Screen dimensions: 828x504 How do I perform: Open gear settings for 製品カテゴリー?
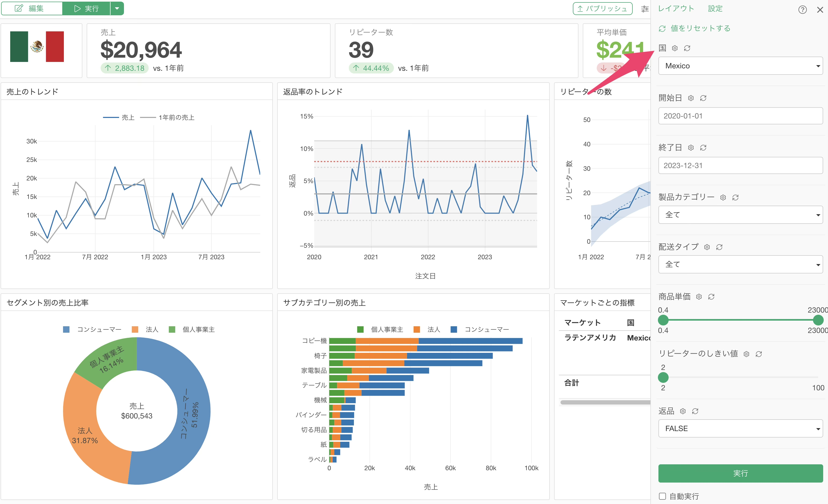pyautogui.click(x=723, y=197)
